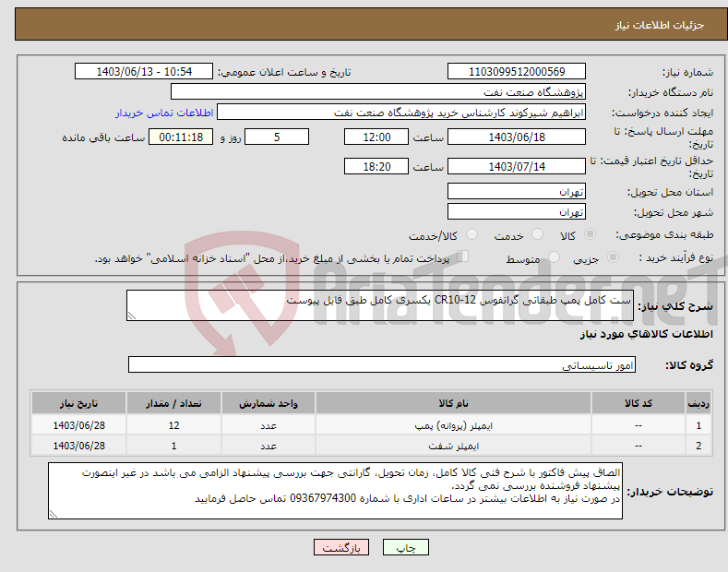Click the جزئیات اطلاعات نیاز page title
This screenshot has height=572, width=728.
point(660,25)
